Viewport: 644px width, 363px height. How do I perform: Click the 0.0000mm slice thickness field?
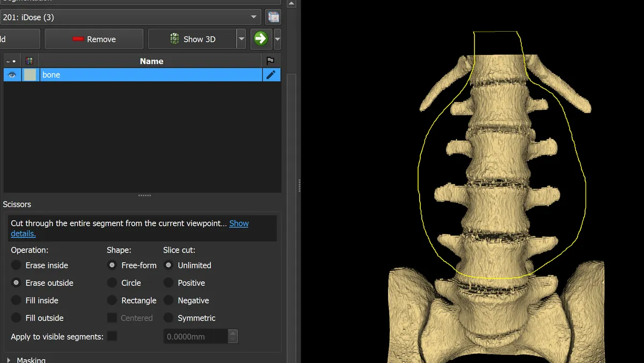[x=195, y=337]
